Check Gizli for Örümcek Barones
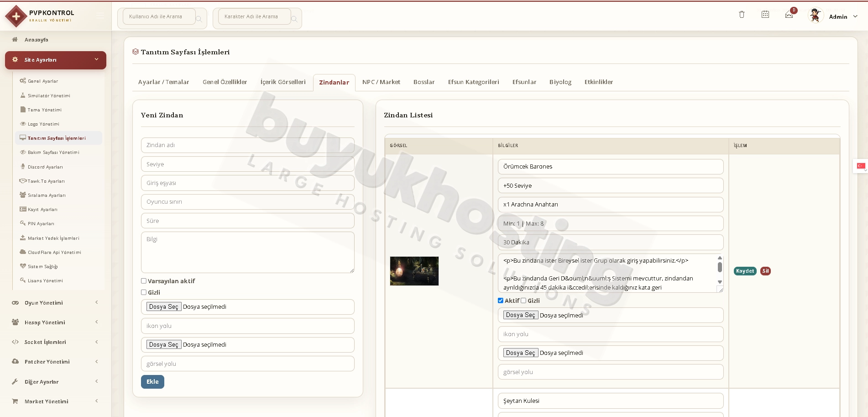 [523, 301]
